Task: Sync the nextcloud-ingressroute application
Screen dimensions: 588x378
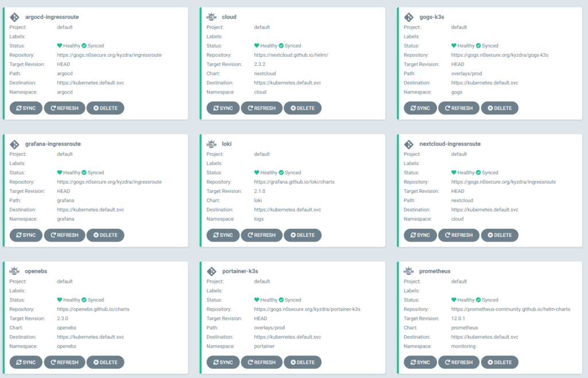Action: click(x=420, y=235)
